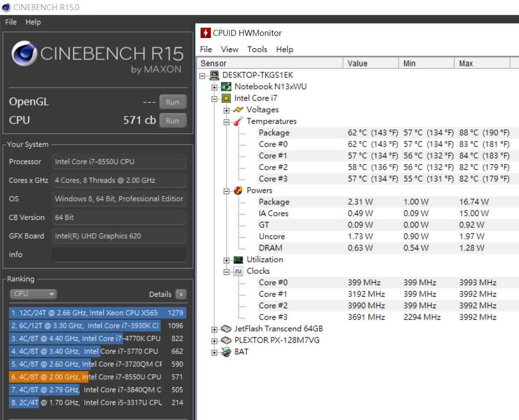
Task: Select ranking entry Core i7-3720QM 590
Action: pos(98,364)
